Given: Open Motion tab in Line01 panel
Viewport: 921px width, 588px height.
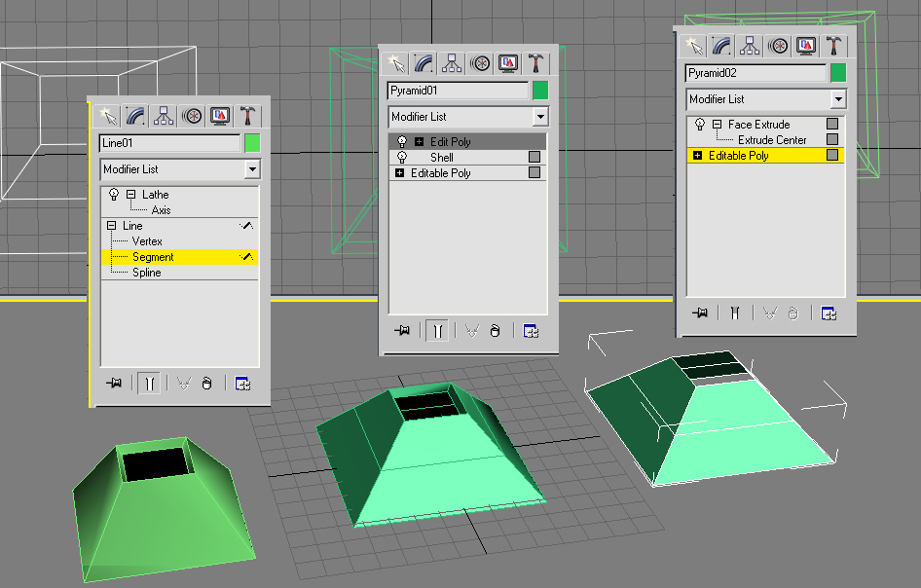Looking at the screenshot, I should [x=192, y=116].
